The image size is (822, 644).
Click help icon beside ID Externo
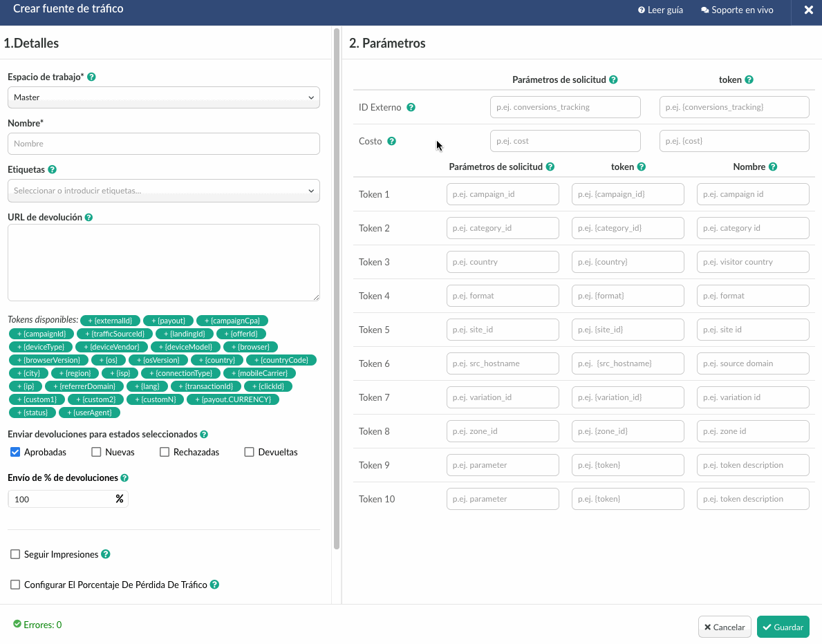point(411,108)
